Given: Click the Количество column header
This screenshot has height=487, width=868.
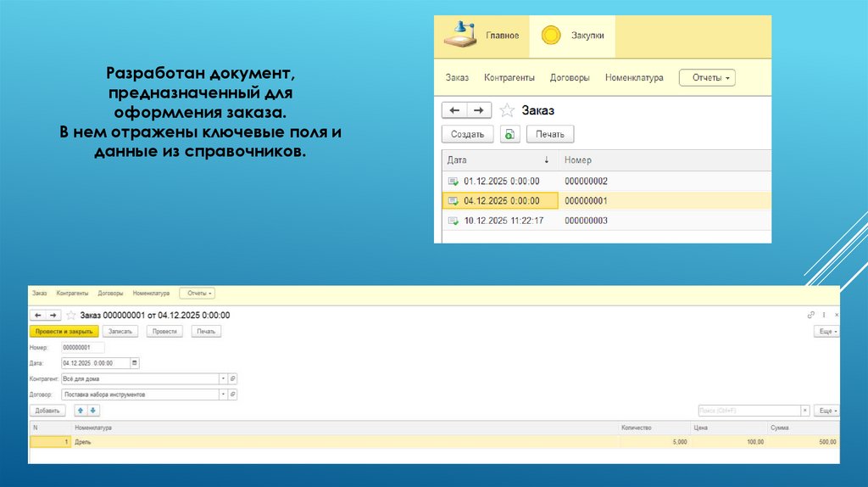Looking at the screenshot, I should (x=654, y=428).
